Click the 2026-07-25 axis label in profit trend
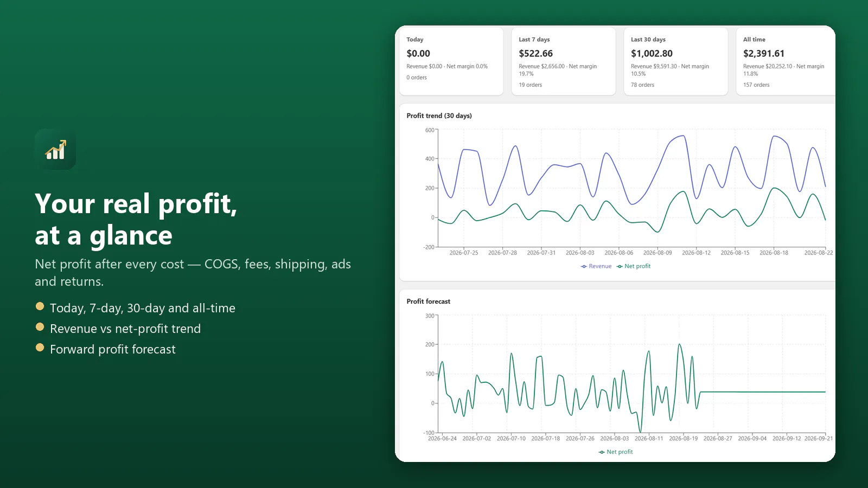This screenshot has width=868, height=488. (464, 253)
